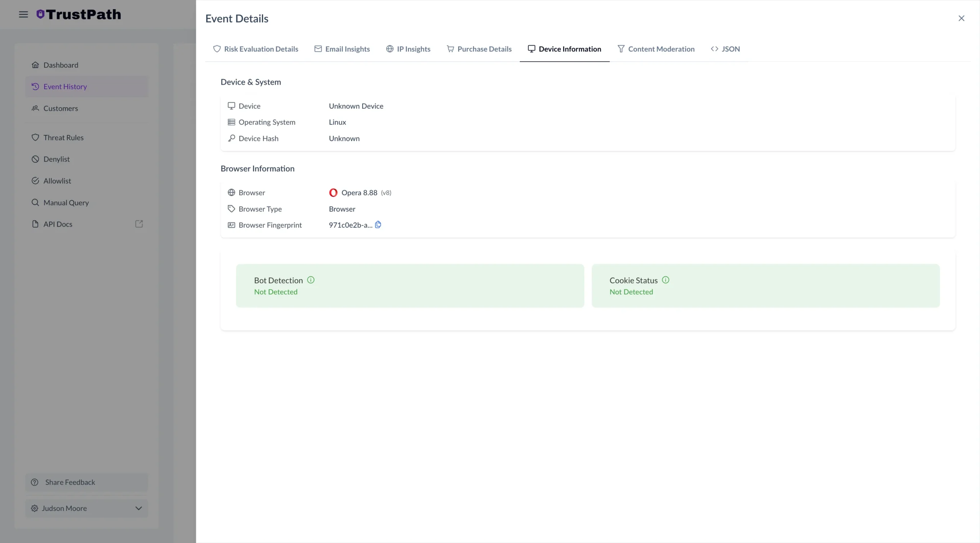Click the Threat Rules shield icon
The height and width of the screenshot is (543, 980).
(x=36, y=137)
